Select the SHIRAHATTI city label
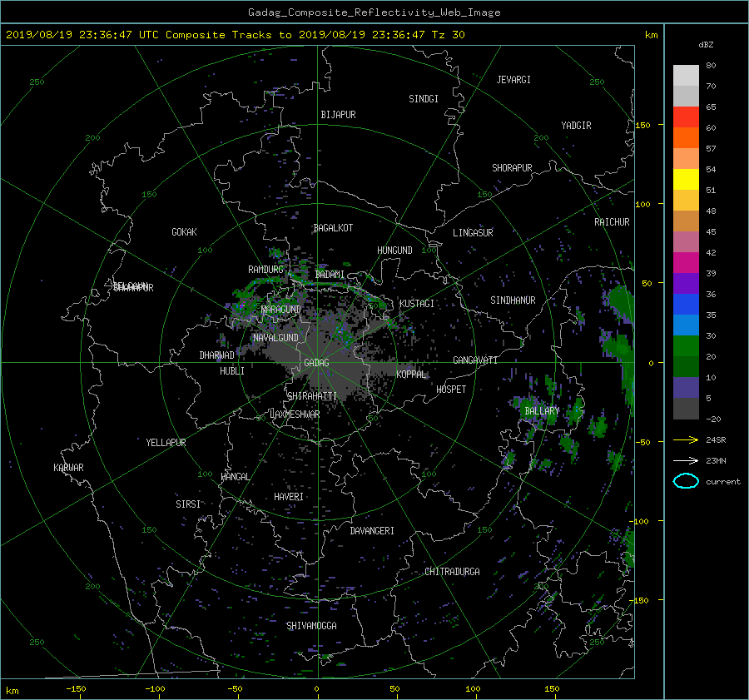Screen dimensions: 749x700 (312, 396)
